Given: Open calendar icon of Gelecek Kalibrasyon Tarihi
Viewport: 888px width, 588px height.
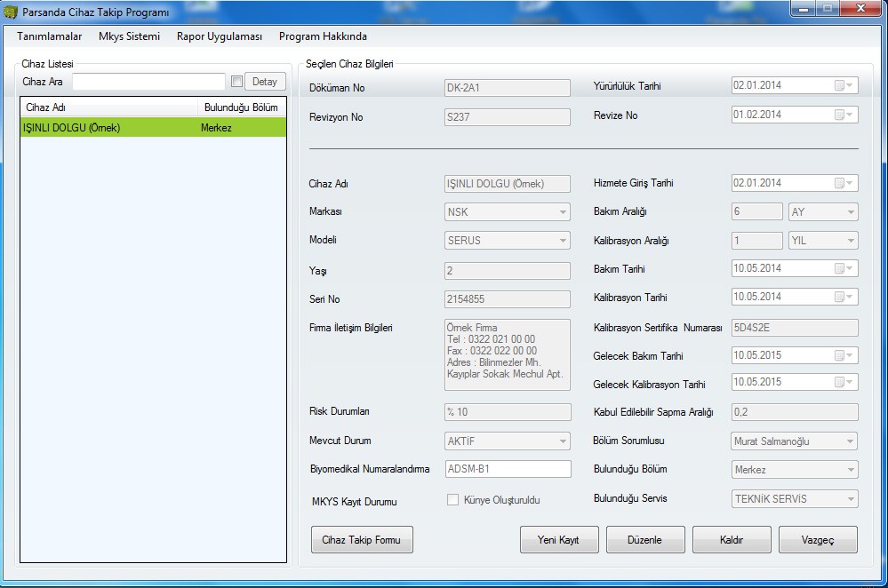Looking at the screenshot, I should pos(844,382).
